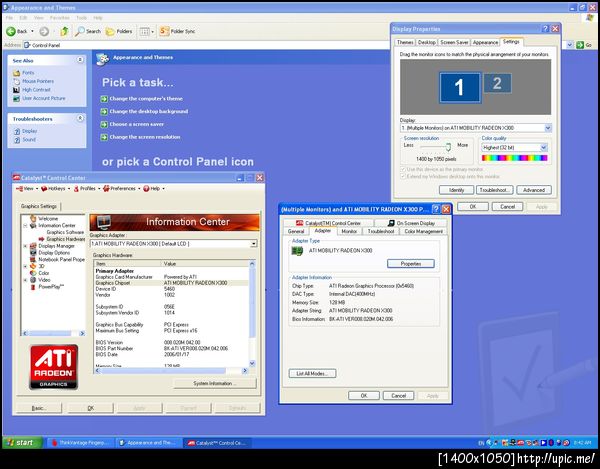The image size is (600, 469).
Task: Click Basic button in Catalyst
Action: tap(39, 408)
